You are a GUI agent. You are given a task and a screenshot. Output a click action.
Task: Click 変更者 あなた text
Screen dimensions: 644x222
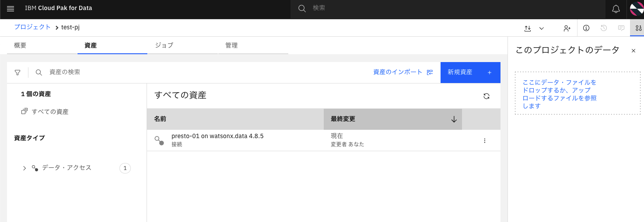pyautogui.click(x=347, y=144)
